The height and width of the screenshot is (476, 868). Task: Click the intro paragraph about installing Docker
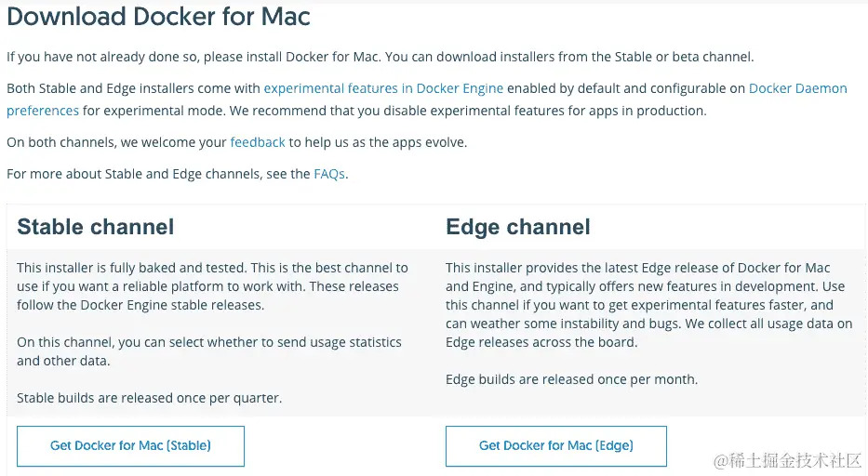point(379,57)
